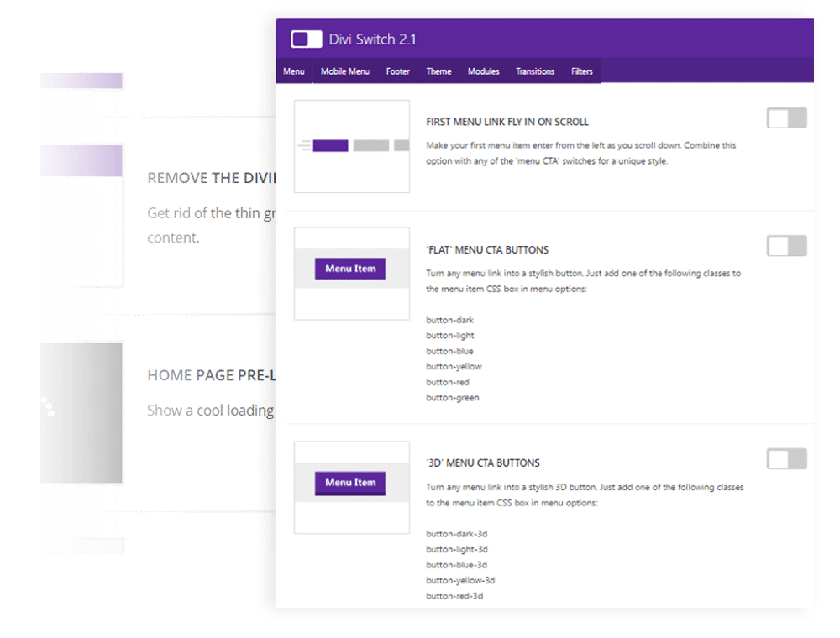
Task: Click the ''FLAT' MENU CTA BUTTONS' heading
Action: pos(487,250)
